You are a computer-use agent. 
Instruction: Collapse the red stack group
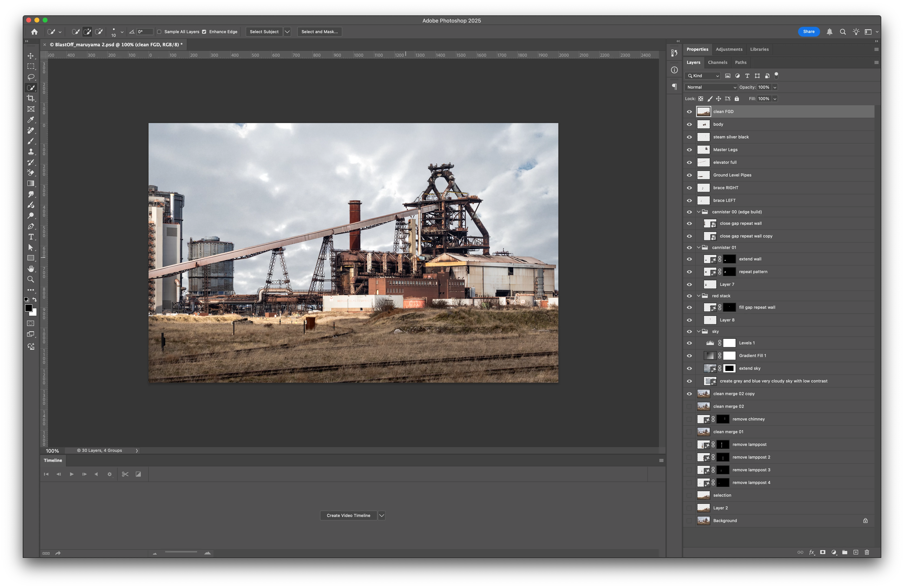point(698,296)
